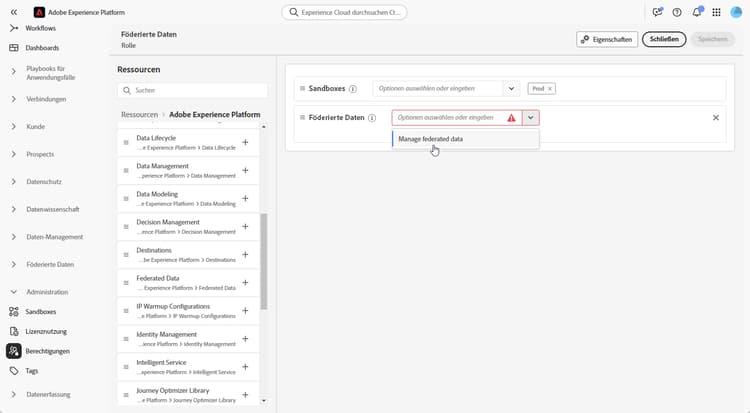The height and width of the screenshot is (413, 750).
Task: Remove the Föderierte Daten row with X
Action: click(x=716, y=118)
